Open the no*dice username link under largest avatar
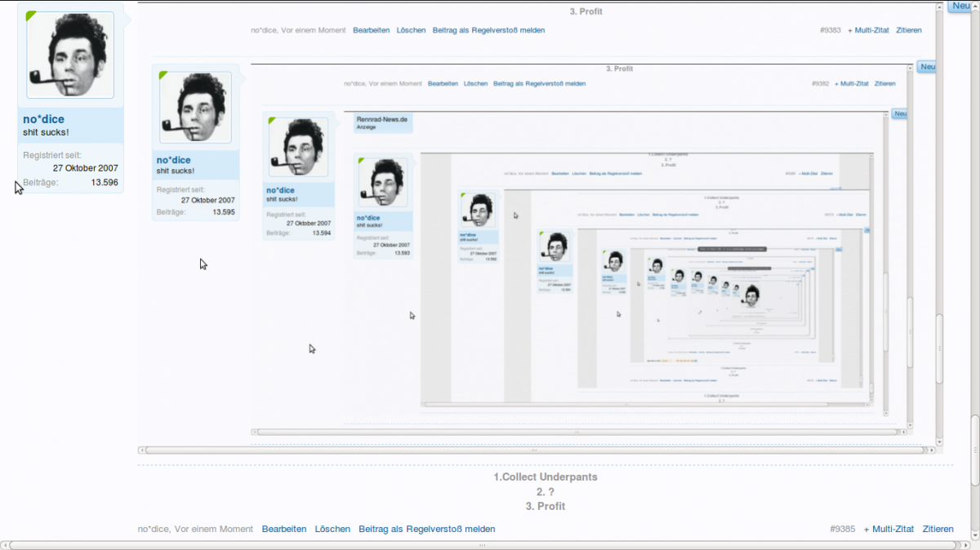The image size is (980, 550). pyautogui.click(x=43, y=119)
